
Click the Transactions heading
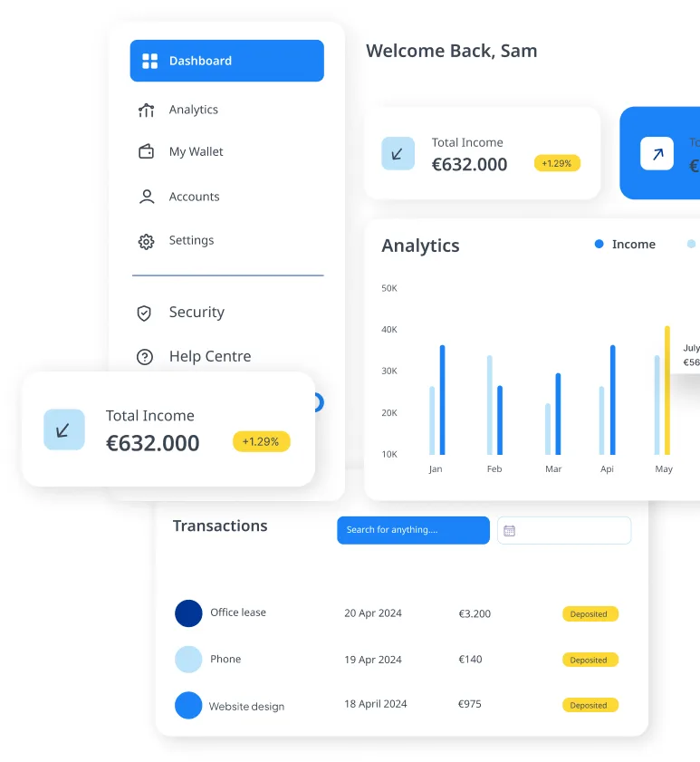[x=220, y=526]
